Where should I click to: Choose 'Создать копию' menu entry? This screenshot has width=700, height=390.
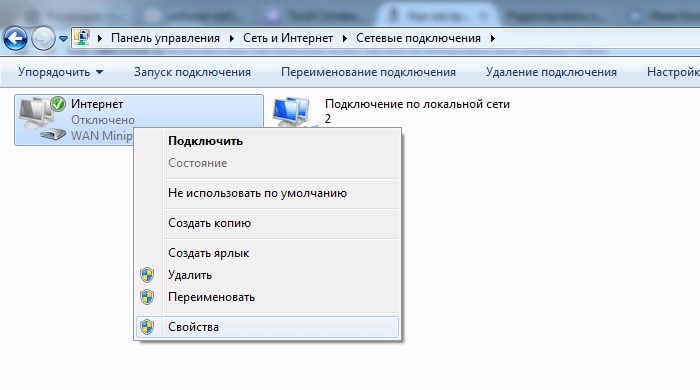pyautogui.click(x=267, y=223)
